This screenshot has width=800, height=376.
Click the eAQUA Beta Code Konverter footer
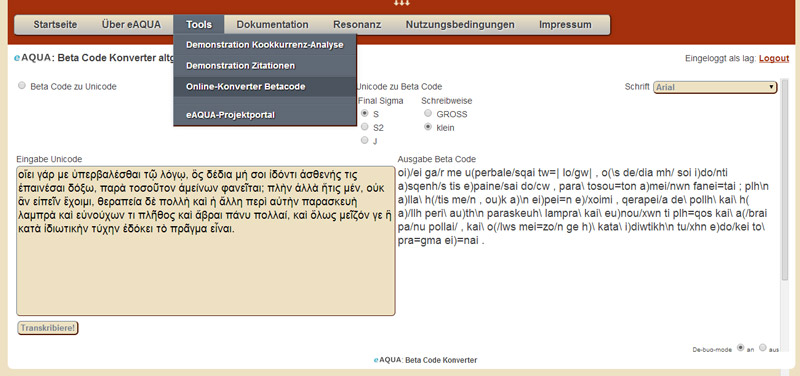click(x=426, y=360)
